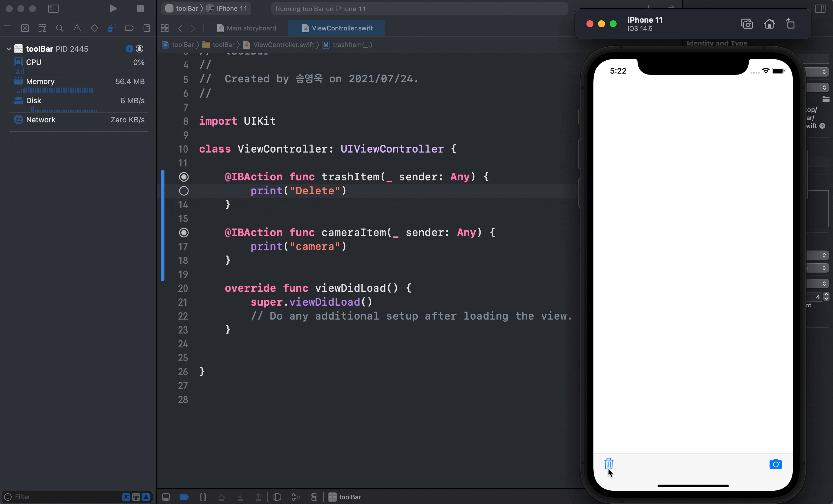This screenshot has width=833, height=504.
Task: Take a Simulator screenshot
Action: 747,24
